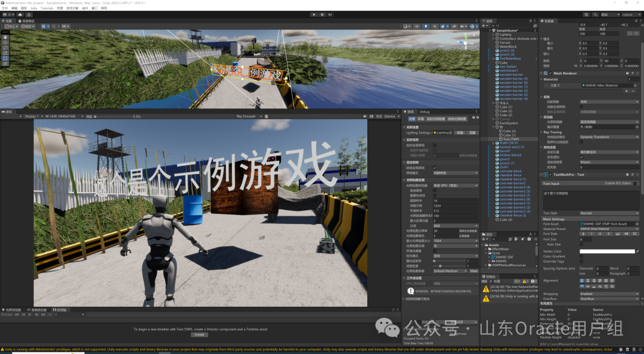Screen dimensions: 644x354
Task: Select Text (TMP) in the Hierarchy
Action: (511, 139)
